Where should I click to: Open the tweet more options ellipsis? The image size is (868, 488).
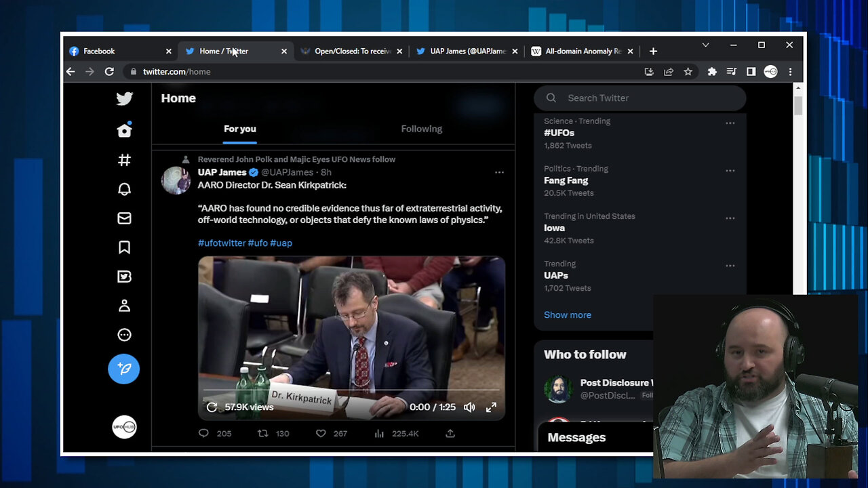click(x=499, y=172)
